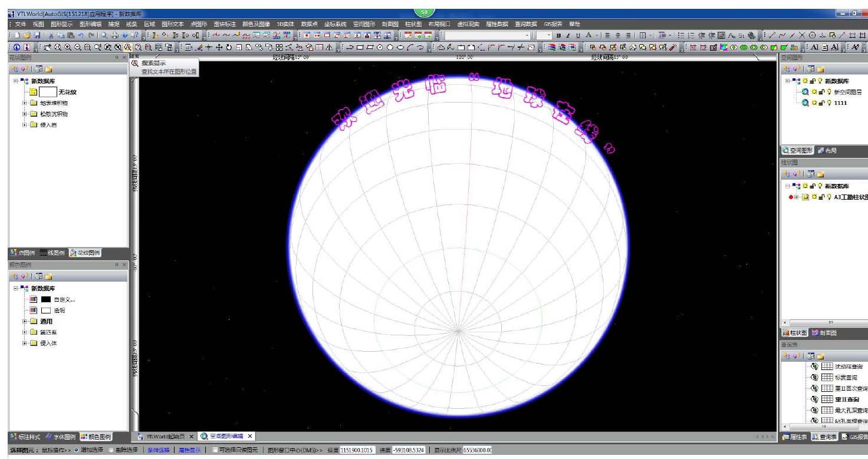Switch to the 剖面图 tab
This screenshot has width=868, height=459.
[x=824, y=333]
